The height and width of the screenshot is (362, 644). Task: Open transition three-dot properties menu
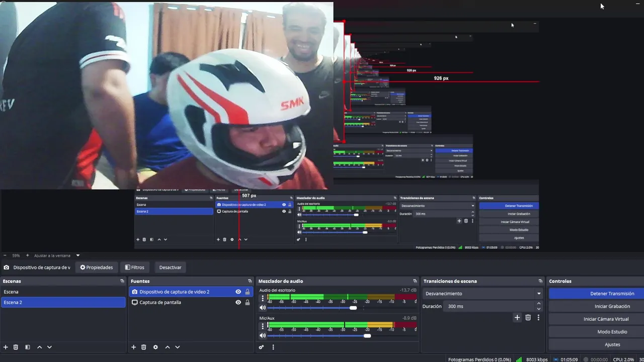point(538,317)
